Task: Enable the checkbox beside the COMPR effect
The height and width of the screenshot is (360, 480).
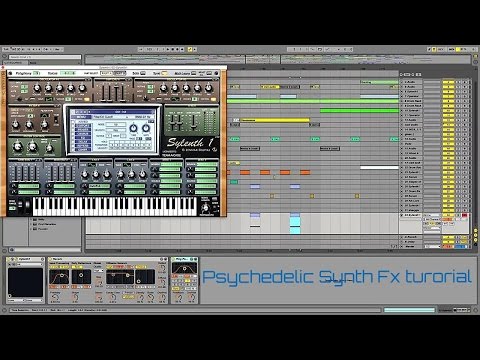Action: pyautogui.click(x=74, y=150)
